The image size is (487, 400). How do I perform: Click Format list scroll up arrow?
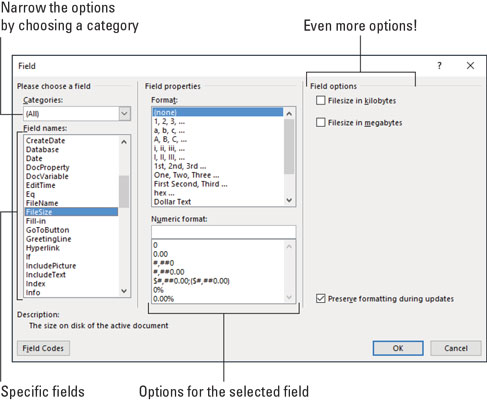pyautogui.click(x=289, y=113)
